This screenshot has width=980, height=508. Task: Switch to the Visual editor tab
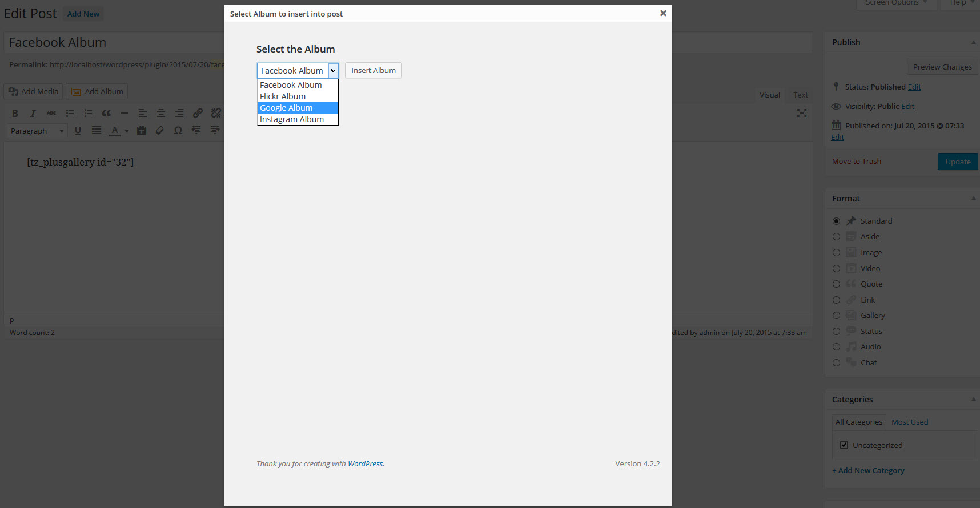(769, 95)
